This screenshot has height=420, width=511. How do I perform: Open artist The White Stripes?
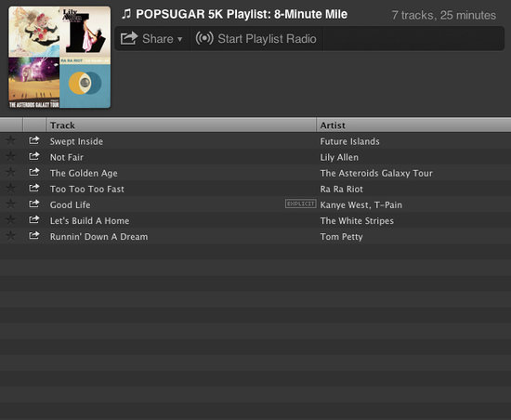[357, 221]
